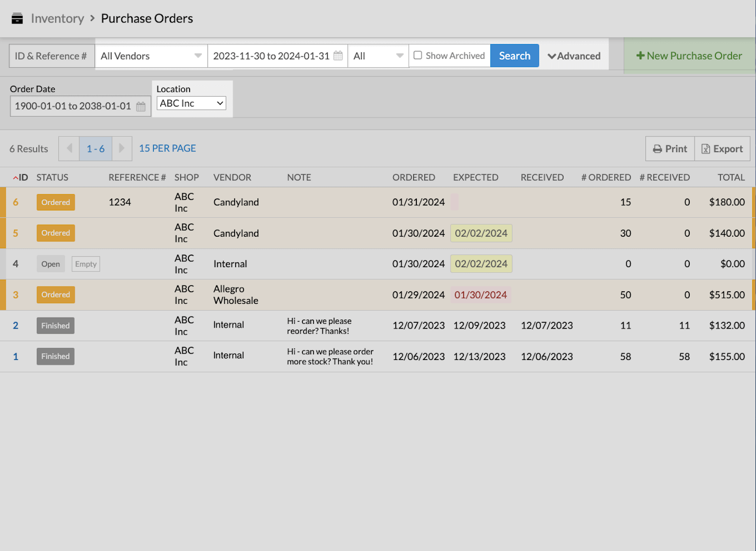Toggle the Show Archived checkbox
Screen dimensions: 756x551
[418, 55]
